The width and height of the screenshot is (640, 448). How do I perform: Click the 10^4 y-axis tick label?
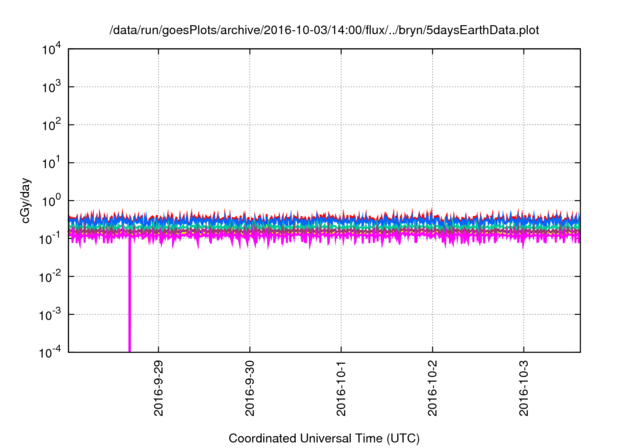[x=51, y=49]
